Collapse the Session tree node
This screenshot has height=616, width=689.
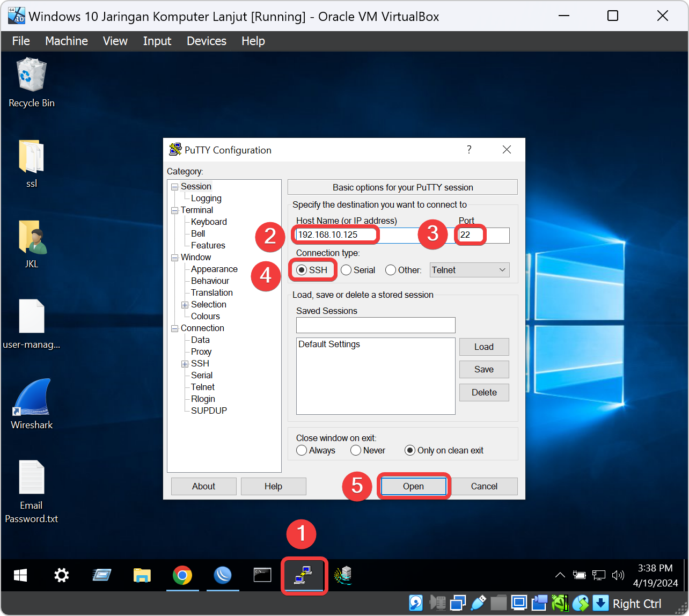click(174, 187)
